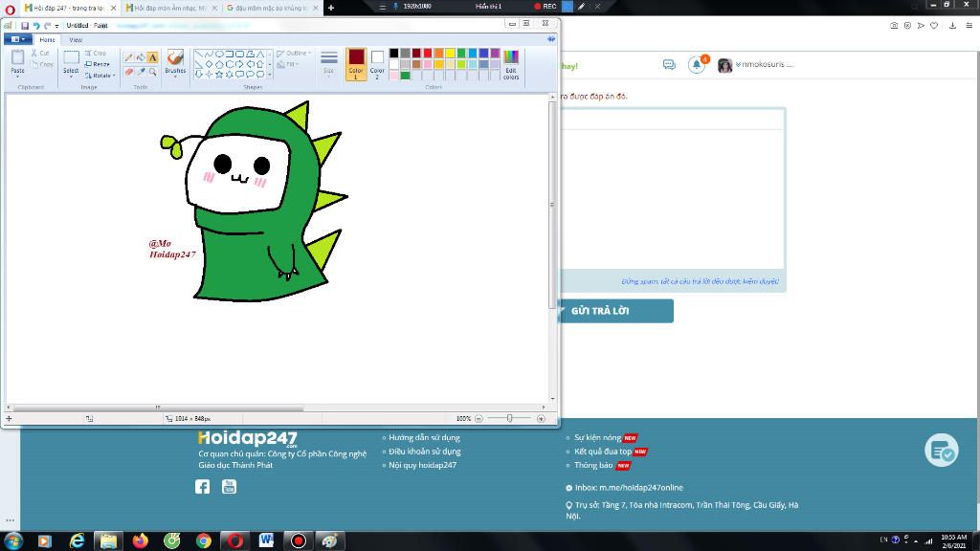Open the Nội quy hoidap247 link

point(422,465)
